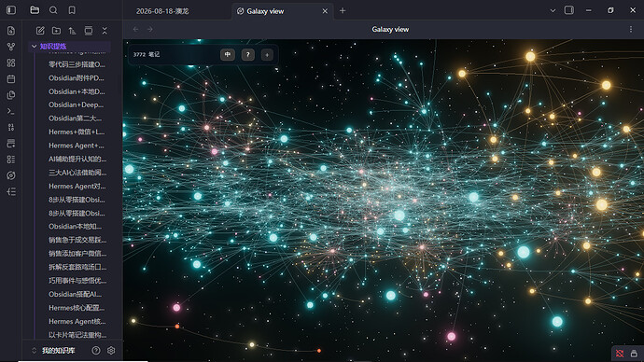Screen dimensions: 644x362
Task: Open note Hermes Agent核...
Action: 77,321
